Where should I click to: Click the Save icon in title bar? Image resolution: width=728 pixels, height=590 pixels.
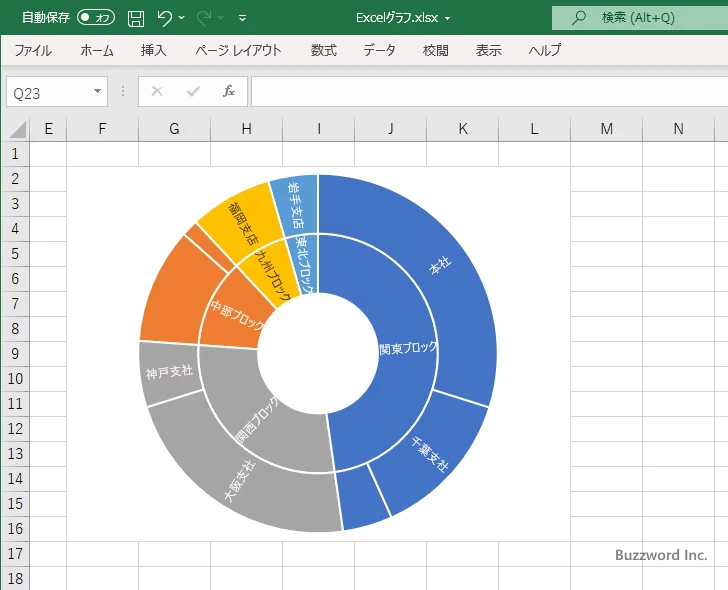point(136,18)
